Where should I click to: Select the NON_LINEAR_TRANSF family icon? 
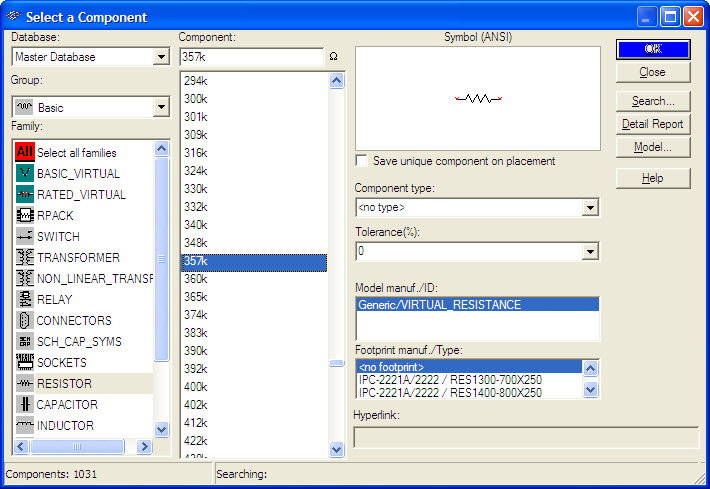click(x=24, y=278)
